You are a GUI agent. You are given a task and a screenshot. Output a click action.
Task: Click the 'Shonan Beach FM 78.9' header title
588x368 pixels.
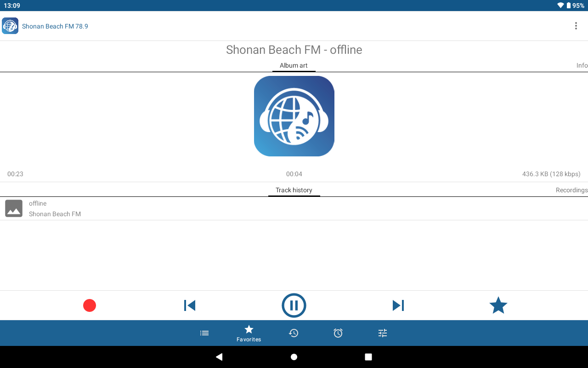[55, 26]
